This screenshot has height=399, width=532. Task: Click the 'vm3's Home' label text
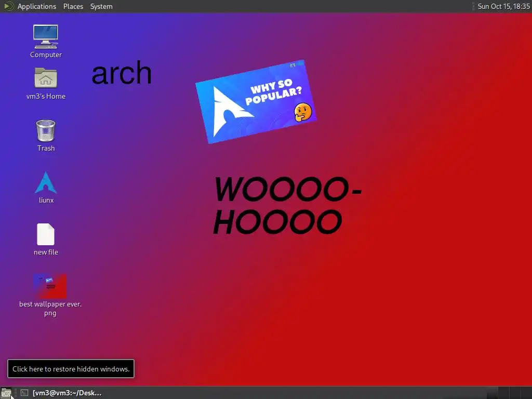(x=46, y=96)
